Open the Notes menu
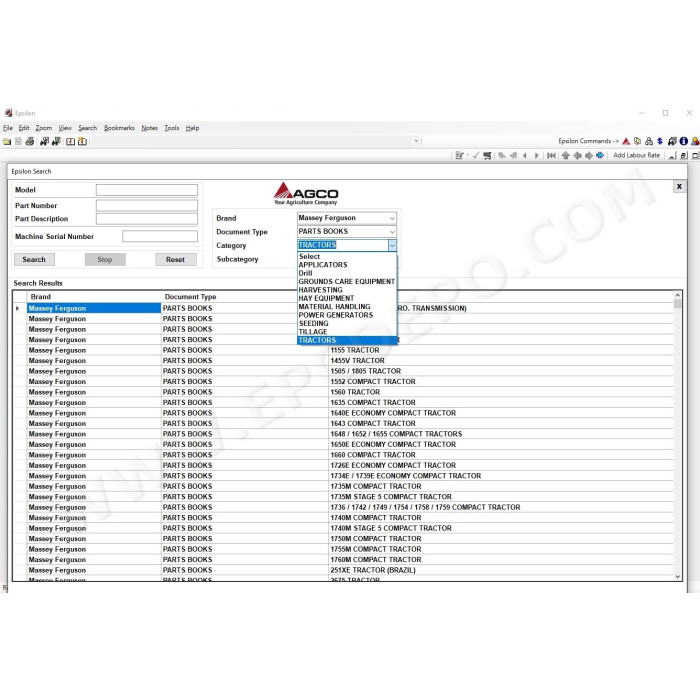700x700 pixels. (150, 128)
